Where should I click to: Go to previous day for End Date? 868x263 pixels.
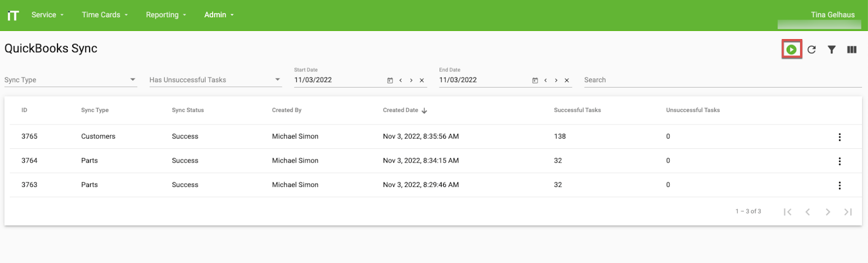546,80
